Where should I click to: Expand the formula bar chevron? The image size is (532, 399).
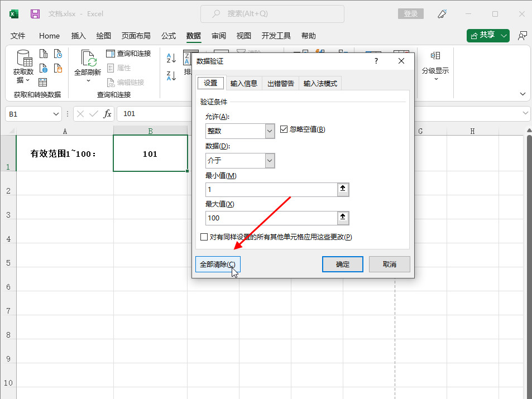pos(525,113)
